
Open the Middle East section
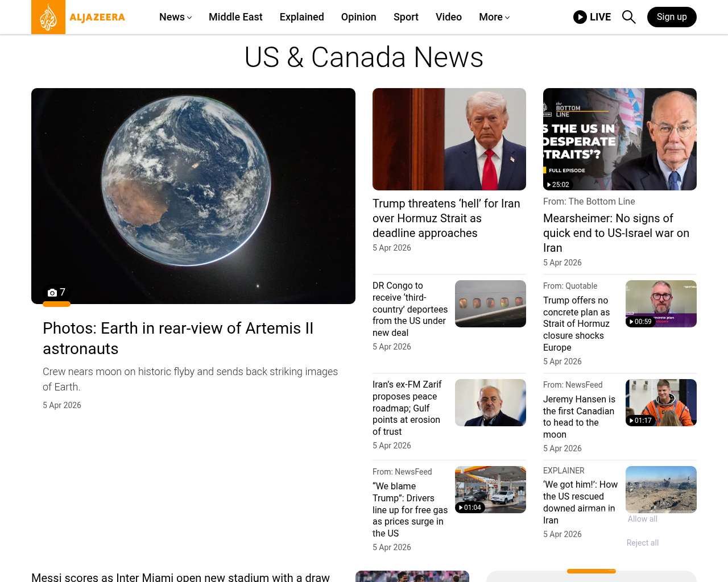[235, 17]
